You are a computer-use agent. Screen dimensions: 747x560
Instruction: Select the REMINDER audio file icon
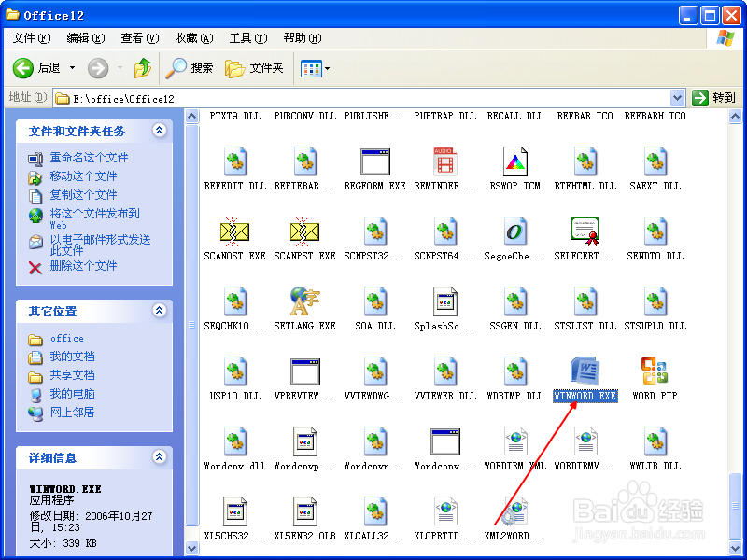click(445, 161)
